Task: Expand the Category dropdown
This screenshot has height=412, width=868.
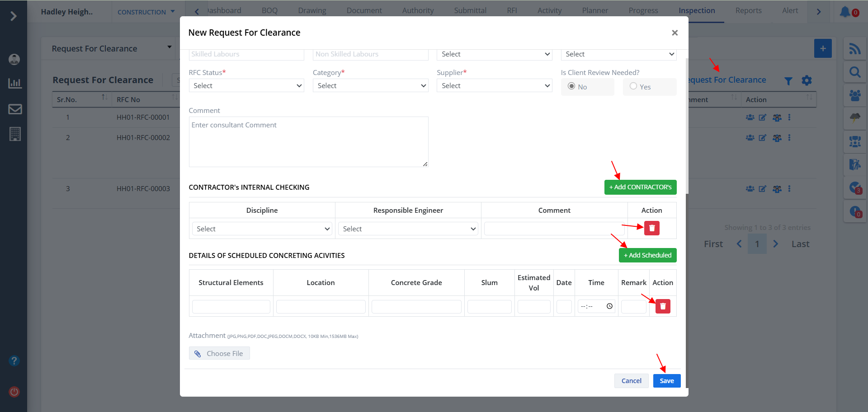Action: 370,86
